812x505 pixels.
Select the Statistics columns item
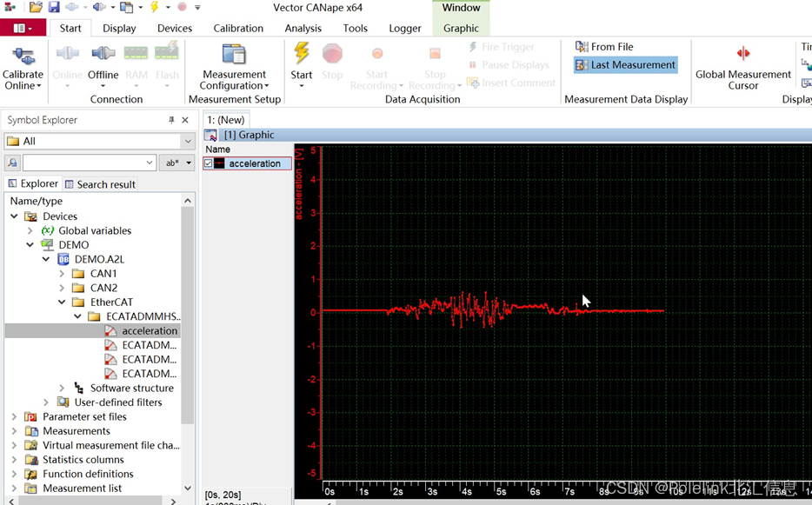(83, 460)
